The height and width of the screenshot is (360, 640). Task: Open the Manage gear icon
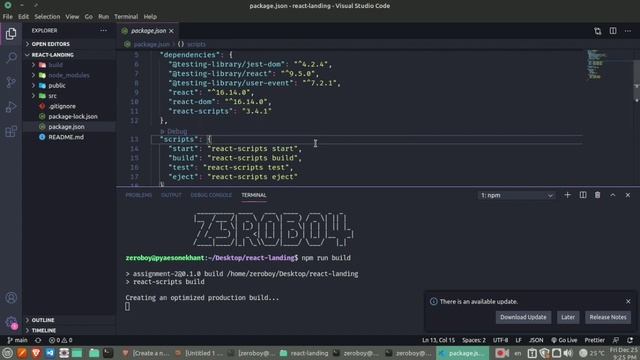[11, 322]
